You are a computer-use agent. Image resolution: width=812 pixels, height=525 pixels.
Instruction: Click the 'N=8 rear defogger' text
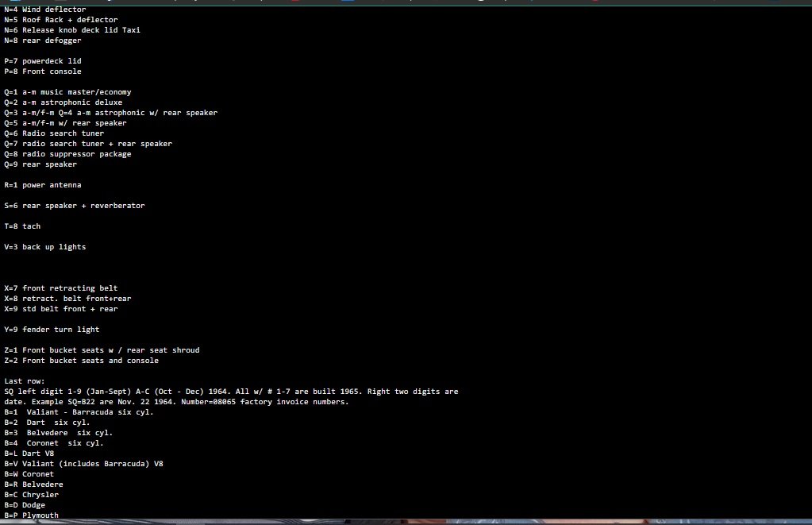point(43,41)
